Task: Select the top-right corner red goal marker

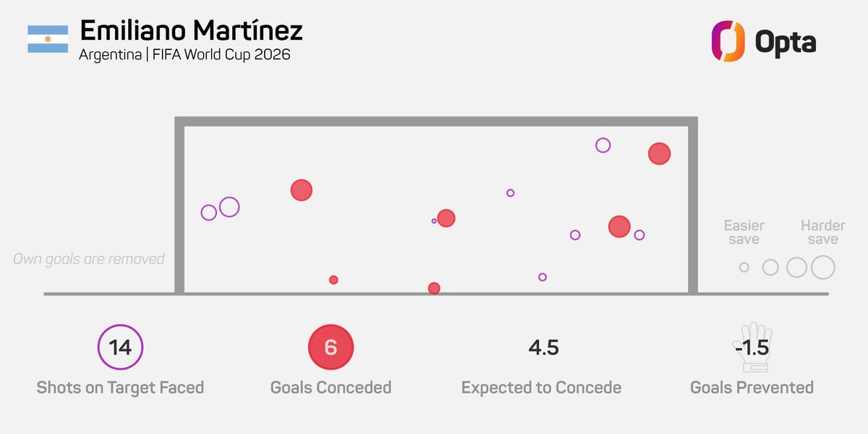Action: [659, 153]
